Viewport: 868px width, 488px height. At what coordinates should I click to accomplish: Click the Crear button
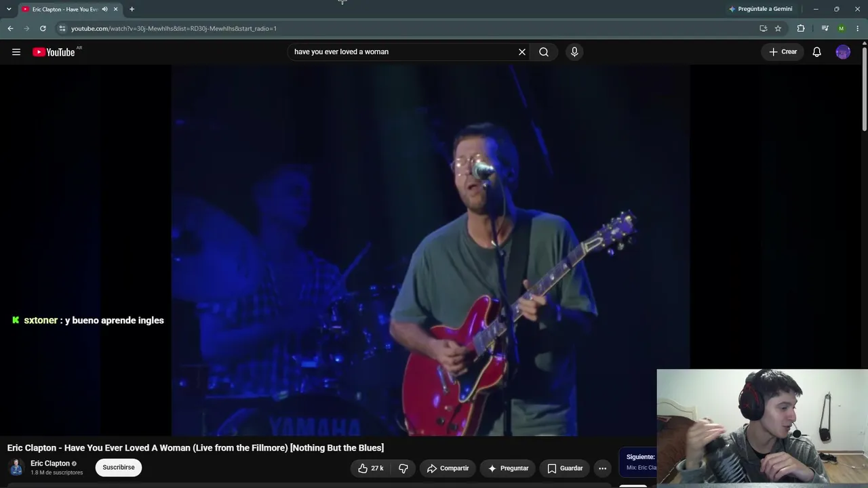click(x=783, y=52)
